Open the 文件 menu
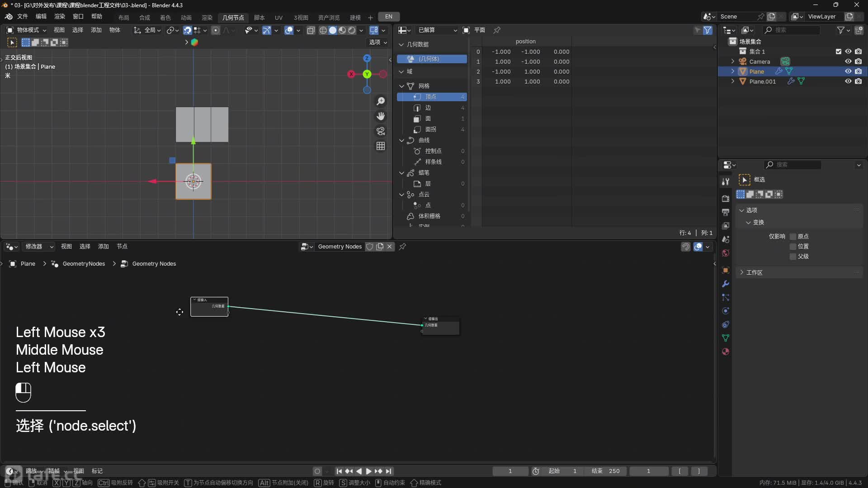Screen dimensions: 868x488 coord(22,17)
